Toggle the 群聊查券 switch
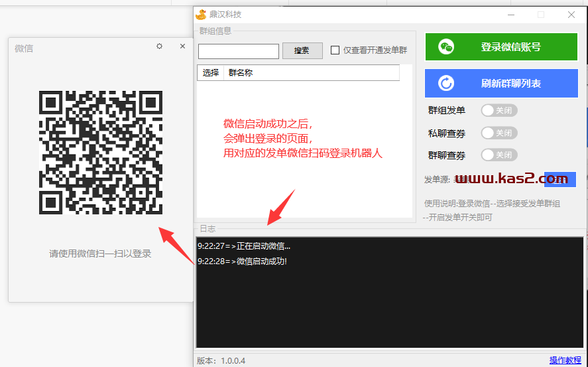The height and width of the screenshot is (367, 588). [499, 155]
